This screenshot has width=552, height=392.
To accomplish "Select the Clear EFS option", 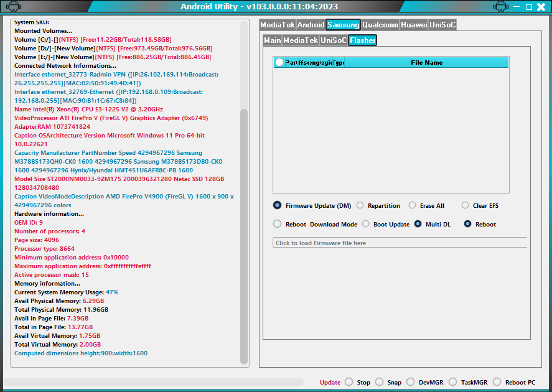I will pyautogui.click(x=464, y=205).
